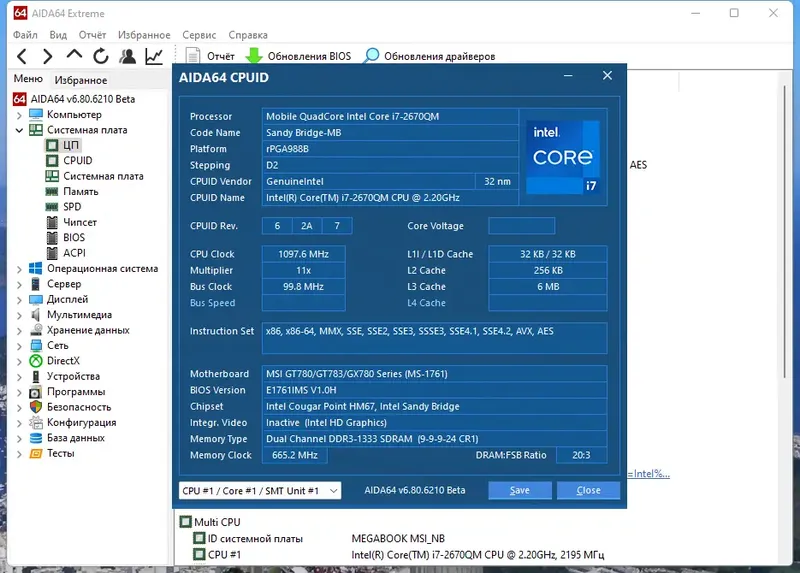Click the Refresh icon in toolbar
Image resolution: width=800 pixels, height=573 pixels.
coord(101,56)
